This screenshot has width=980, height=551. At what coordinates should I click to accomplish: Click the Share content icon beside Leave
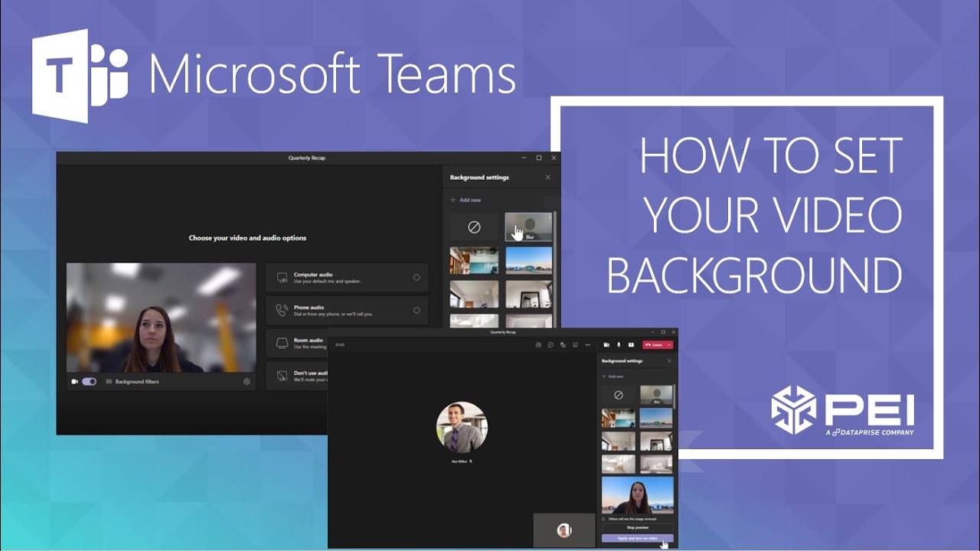tap(631, 345)
